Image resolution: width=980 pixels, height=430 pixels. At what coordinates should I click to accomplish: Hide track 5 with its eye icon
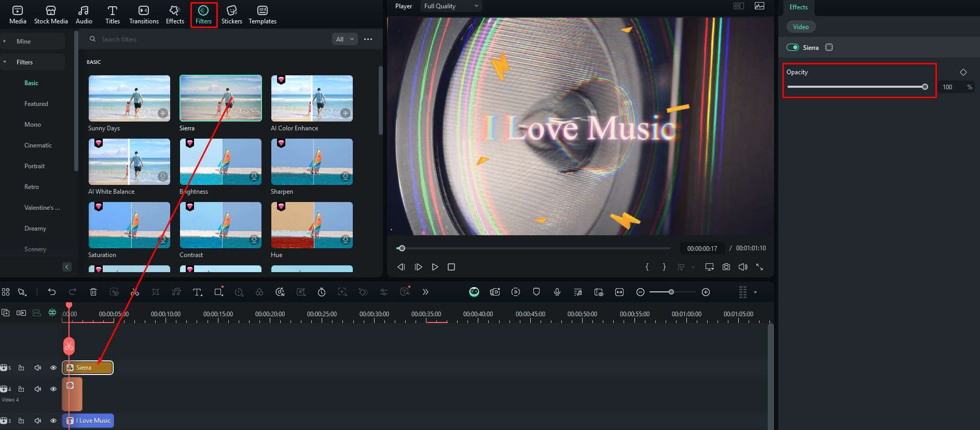coord(53,368)
